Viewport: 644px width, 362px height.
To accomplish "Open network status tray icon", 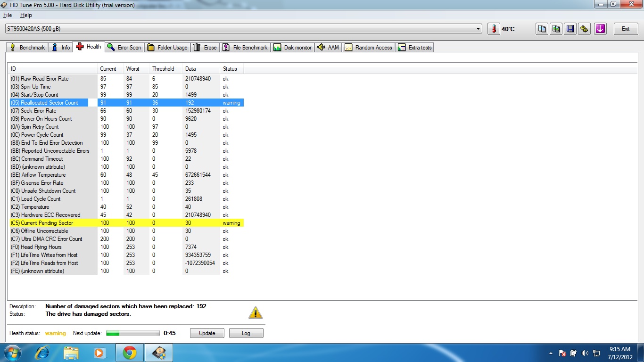I will 596,353.
